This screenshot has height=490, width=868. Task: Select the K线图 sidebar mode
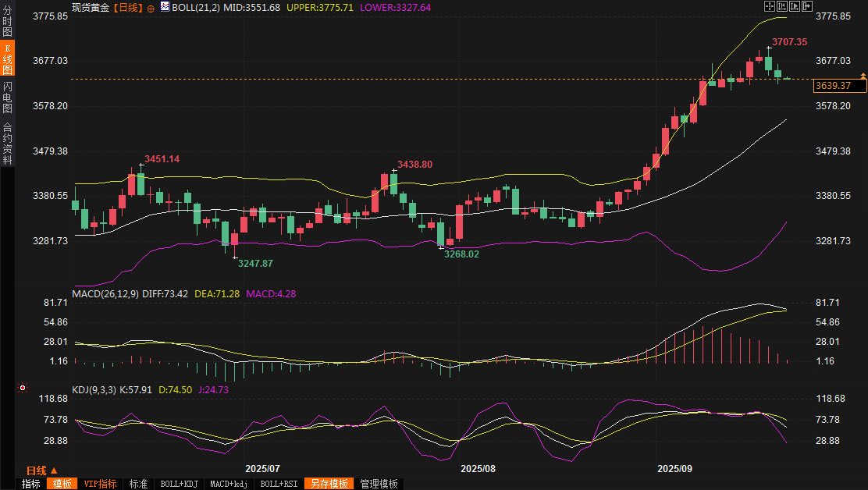click(x=7, y=59)
